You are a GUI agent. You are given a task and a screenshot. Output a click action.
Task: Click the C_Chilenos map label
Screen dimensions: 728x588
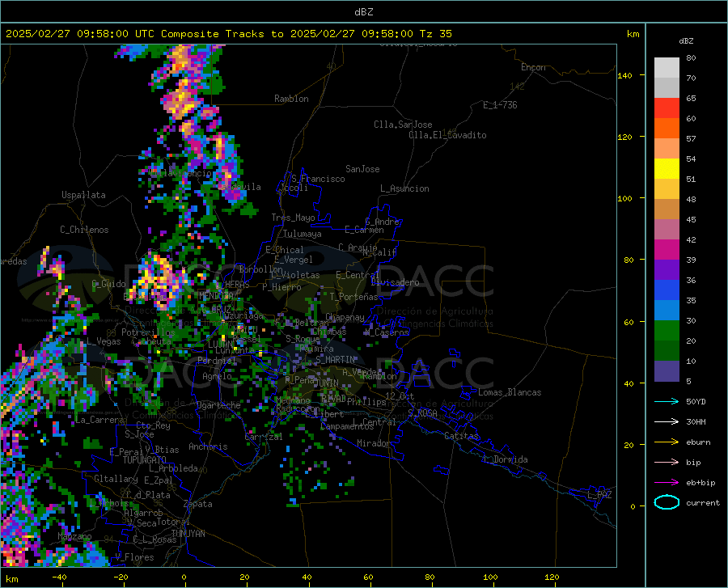pyautogui.click(x=84, y=230)
